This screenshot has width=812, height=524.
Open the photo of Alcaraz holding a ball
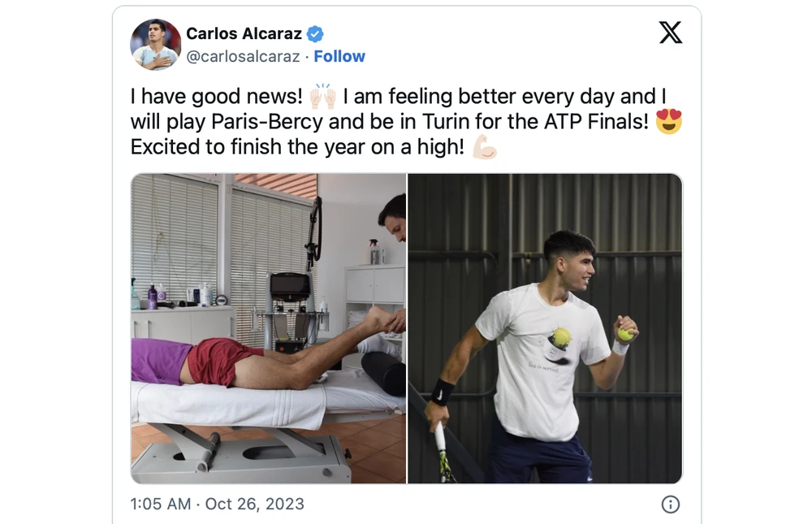[x=545, y=328]
